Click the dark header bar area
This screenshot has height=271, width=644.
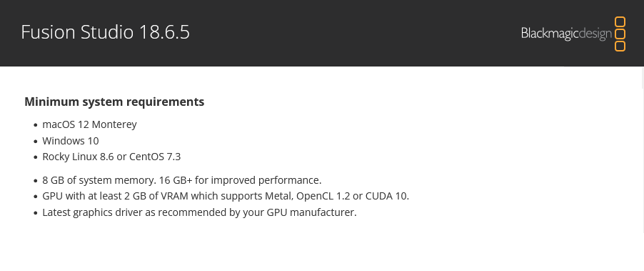[x=322, y=33]
